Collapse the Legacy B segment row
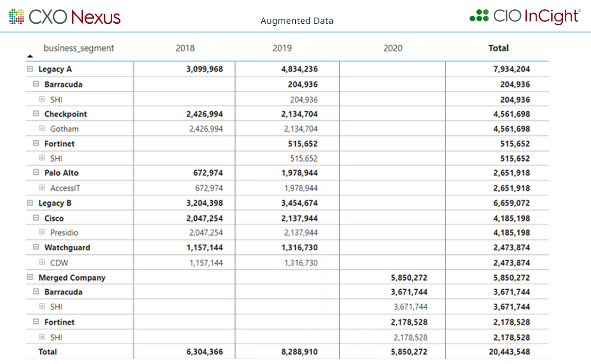This screenshot has height=364, width=591. click(x=30, y=203)
